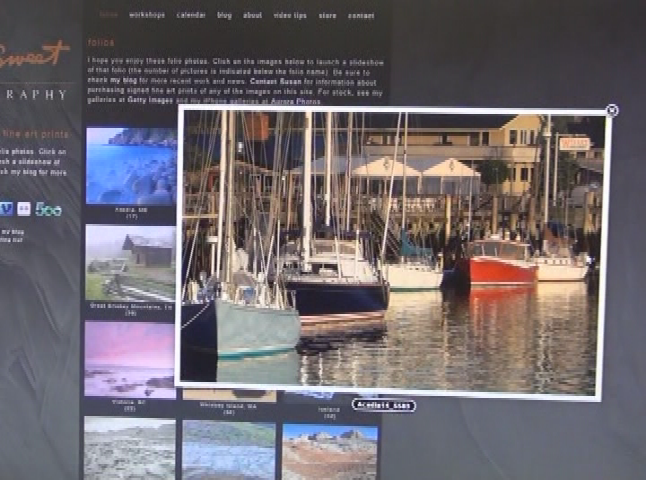Viewport: 646px width, 480px height.
Task: Click the 'fine art prints' sidebar heading
Action: click(35, 134)
